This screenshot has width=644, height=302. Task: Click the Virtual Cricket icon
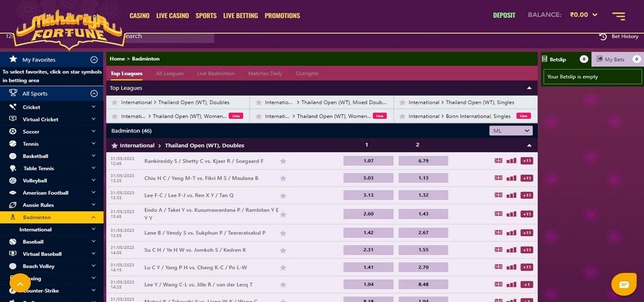point(13,119)
